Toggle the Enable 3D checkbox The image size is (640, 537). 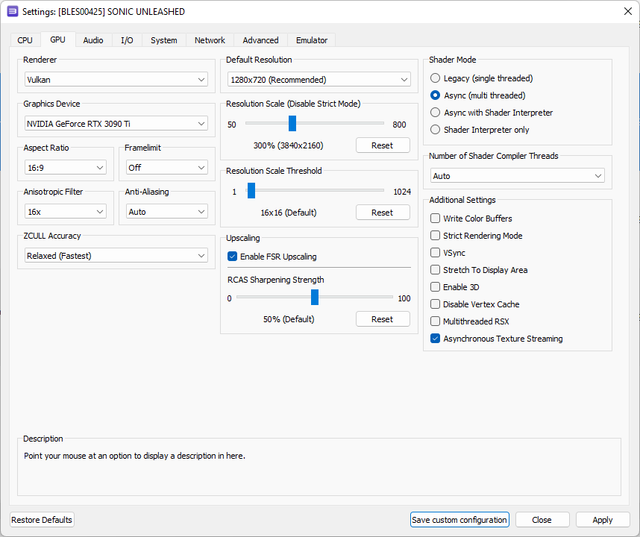click(x=455, y=287)
